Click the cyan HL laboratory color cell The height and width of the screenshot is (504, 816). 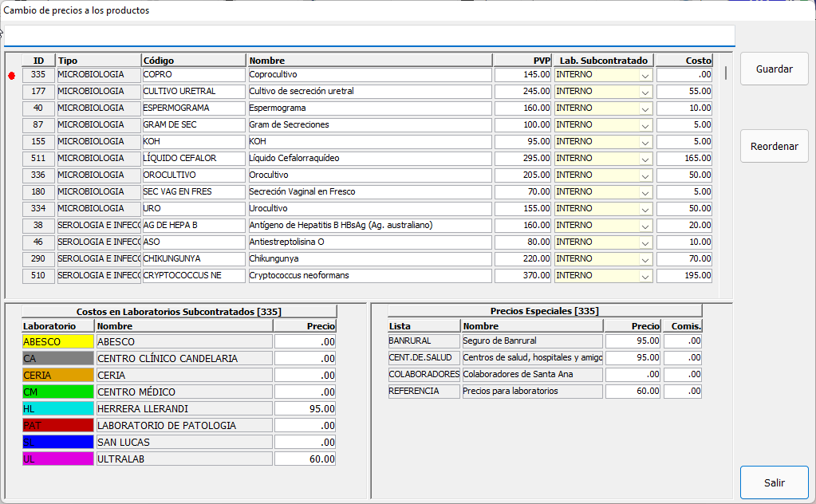tap(57, 408)
